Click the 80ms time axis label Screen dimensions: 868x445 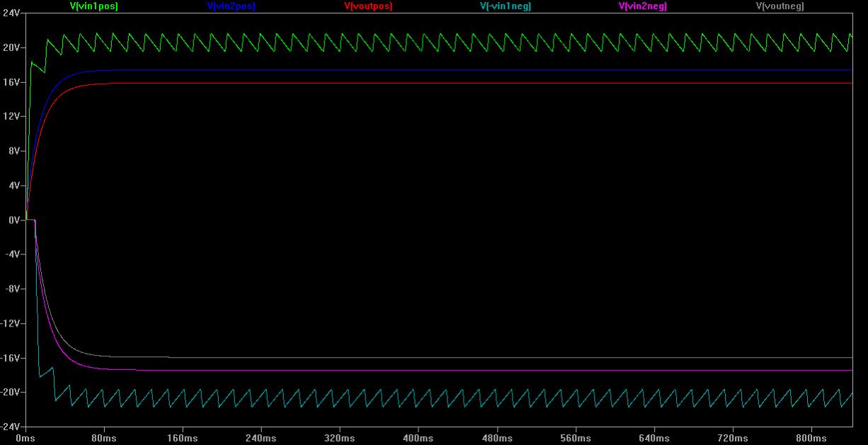pyautogui.click(x=104, y=439)
